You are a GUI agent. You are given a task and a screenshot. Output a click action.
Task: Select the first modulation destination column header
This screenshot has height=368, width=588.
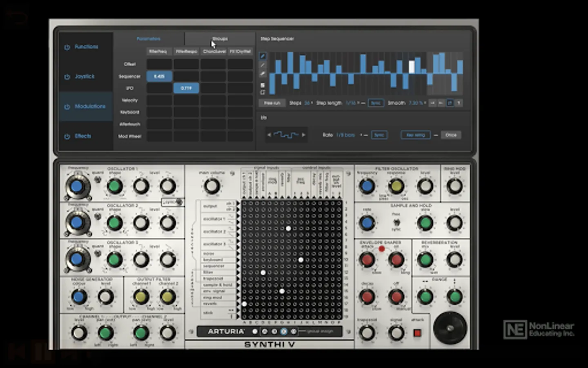coord(158,52)
